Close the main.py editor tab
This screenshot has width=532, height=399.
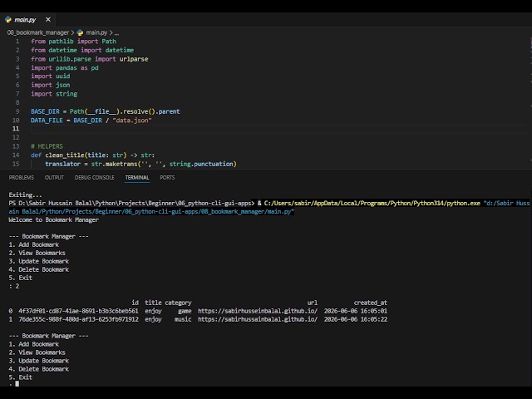[48, 20]
